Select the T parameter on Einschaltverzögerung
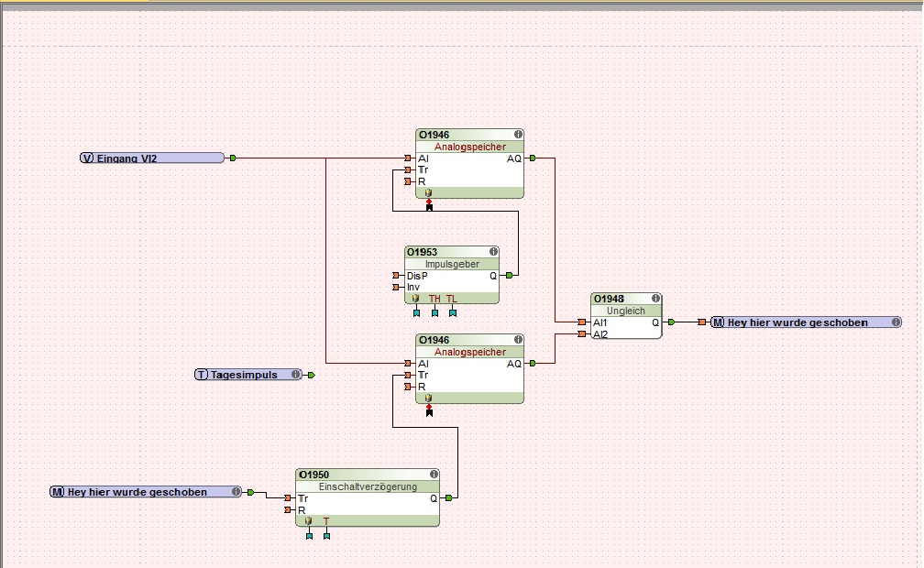 click(326, 521)
